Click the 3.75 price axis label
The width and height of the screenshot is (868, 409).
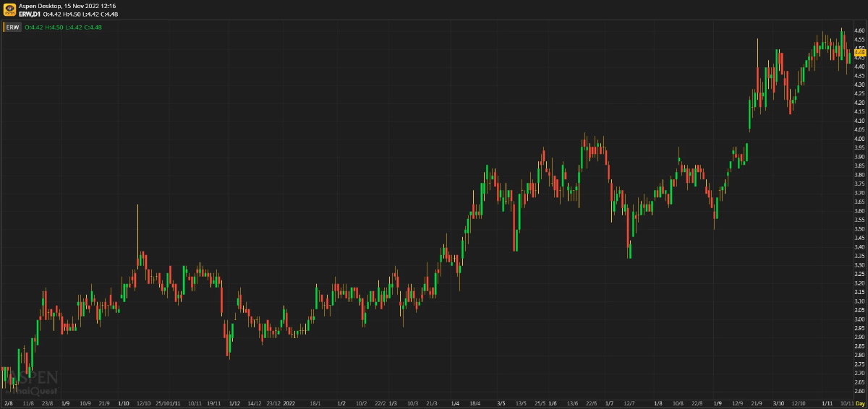pos(859,184)
